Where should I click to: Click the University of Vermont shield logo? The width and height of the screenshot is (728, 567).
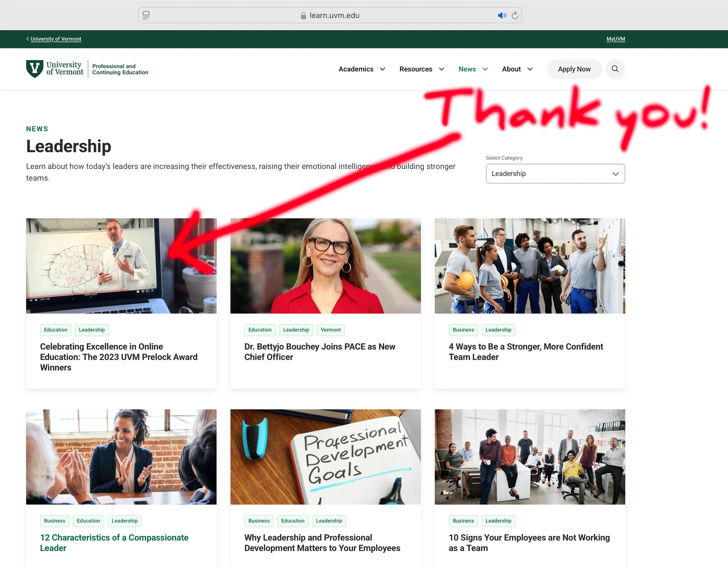pyautogui.click(x=35, y=69)
